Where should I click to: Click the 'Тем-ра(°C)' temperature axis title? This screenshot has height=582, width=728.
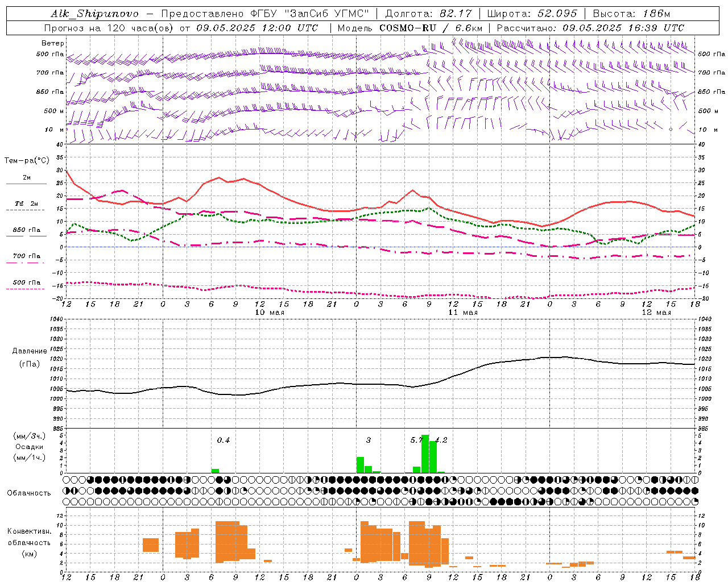point(27,161)
